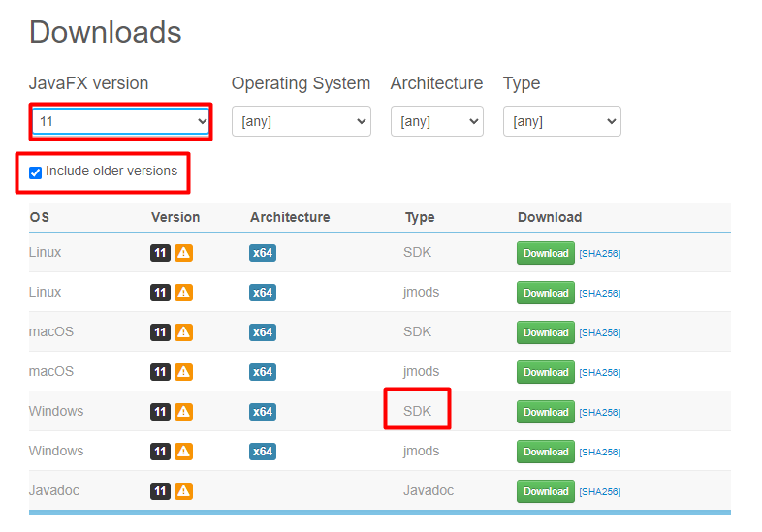Viewport: 762px width, 532px height.
Task: Click warning icon in macOS SDK row
Action: (183, 332)
